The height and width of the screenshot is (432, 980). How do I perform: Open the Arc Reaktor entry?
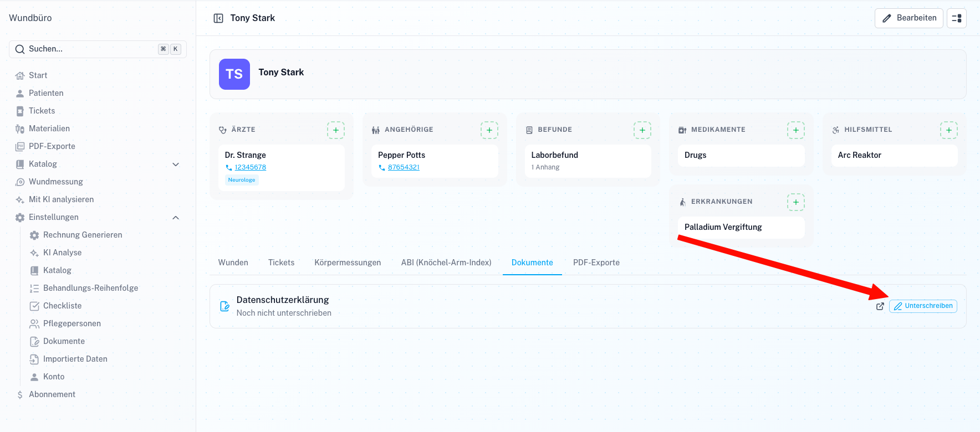tap(894, 156)
